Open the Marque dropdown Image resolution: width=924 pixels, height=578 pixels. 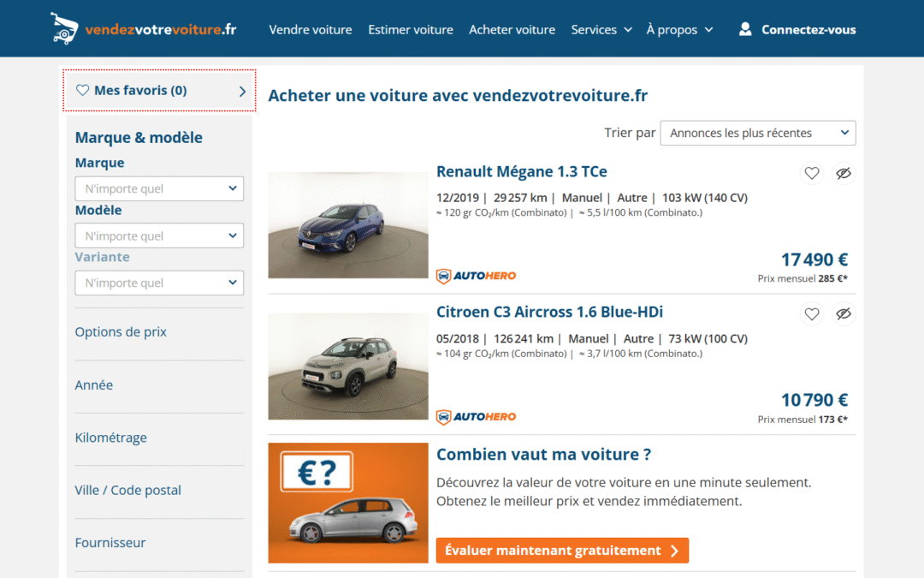pos(159,188)
